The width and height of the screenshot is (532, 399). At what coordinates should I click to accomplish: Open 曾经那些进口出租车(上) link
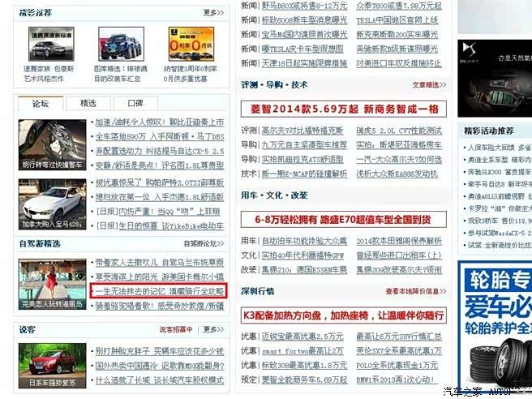point(399,255)
